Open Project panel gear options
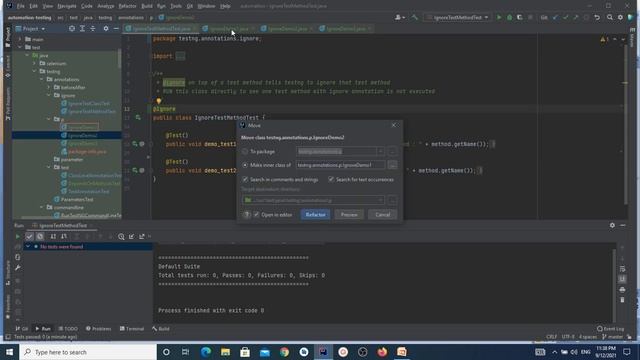 pyautogui.click(x=106, y=29)
